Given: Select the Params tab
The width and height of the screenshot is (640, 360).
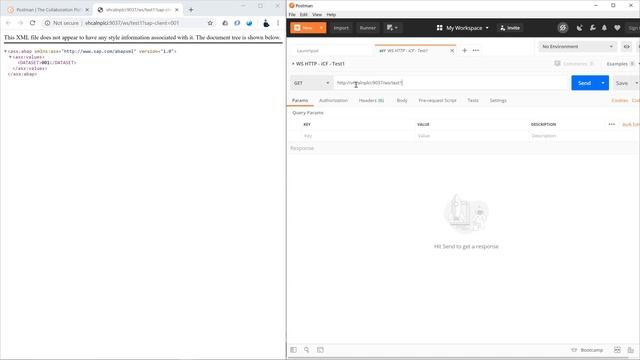Looking at the screenshot, I should click(300, 100).
